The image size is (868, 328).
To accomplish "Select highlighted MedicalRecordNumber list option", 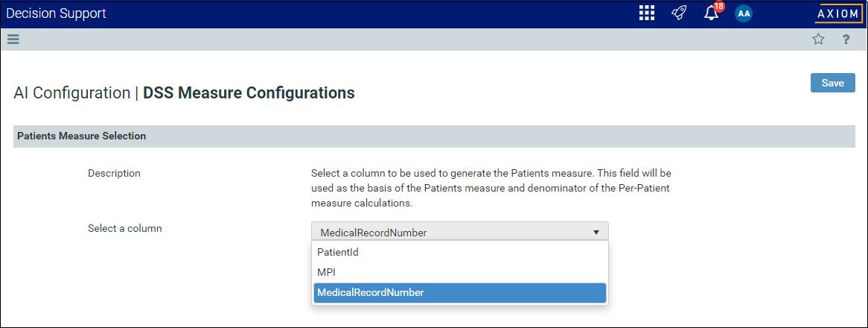I will [459, 293].
